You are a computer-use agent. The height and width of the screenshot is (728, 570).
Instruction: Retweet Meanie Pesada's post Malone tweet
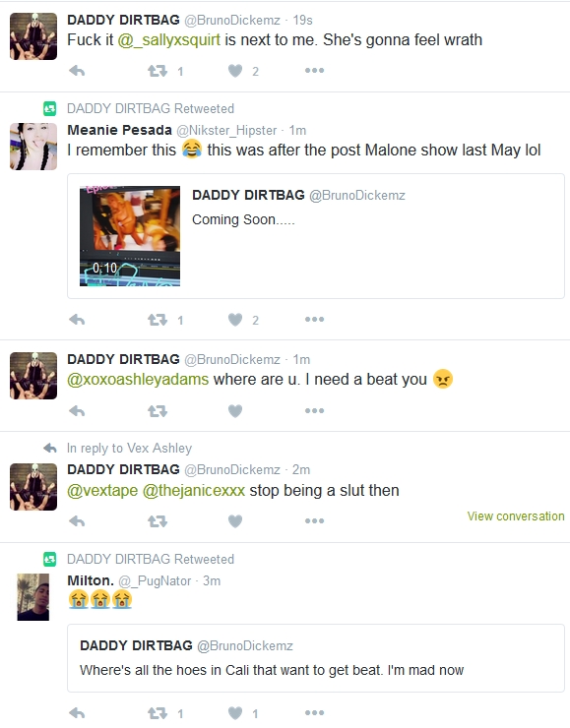[x=158, y=320]
